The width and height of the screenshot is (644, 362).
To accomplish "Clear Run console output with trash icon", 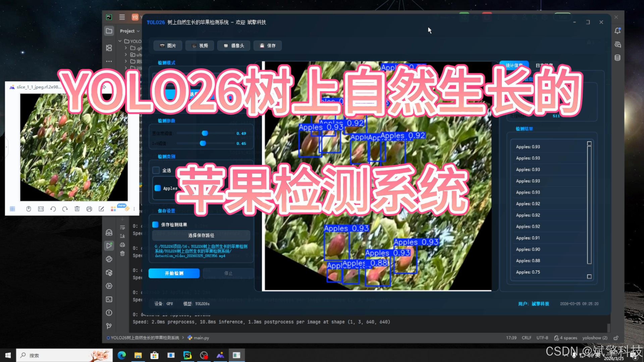I will pos(122,253).
